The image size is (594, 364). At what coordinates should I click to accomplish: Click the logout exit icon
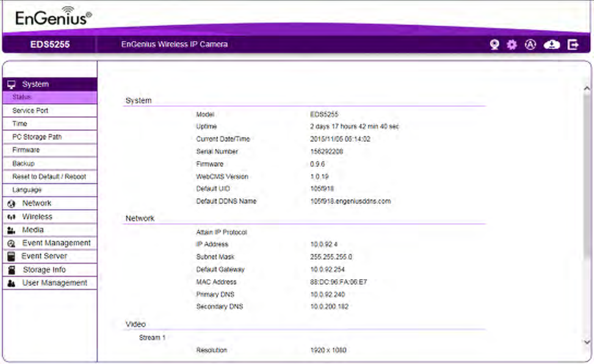pos(573,45)
